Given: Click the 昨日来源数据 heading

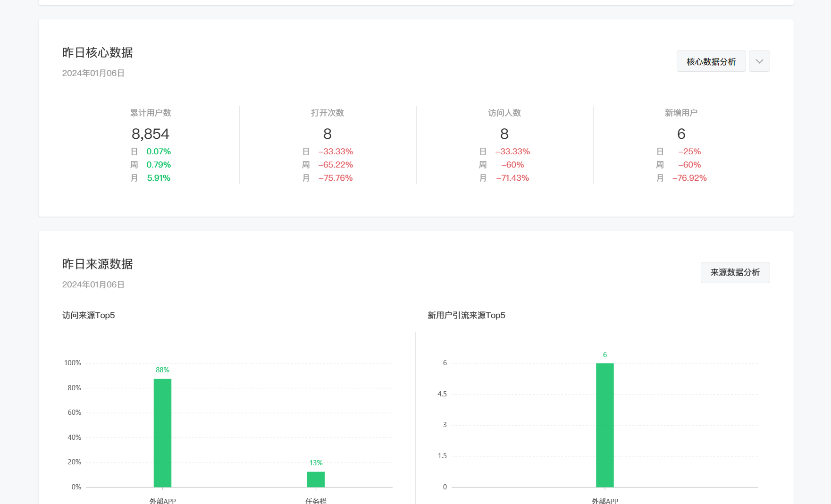Looking at the screenshot, I should click(x=98, y=264).
